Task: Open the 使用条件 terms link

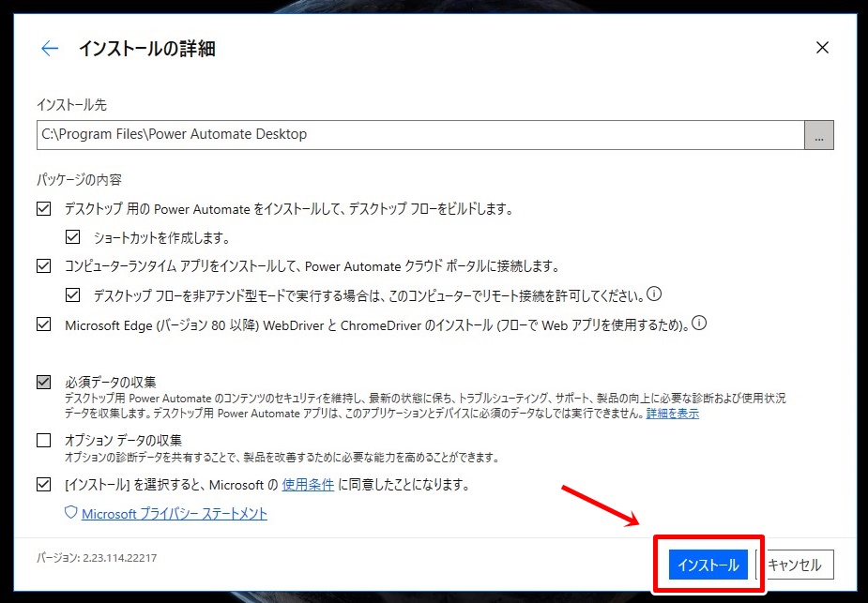Action: click(x=308, y=485)
